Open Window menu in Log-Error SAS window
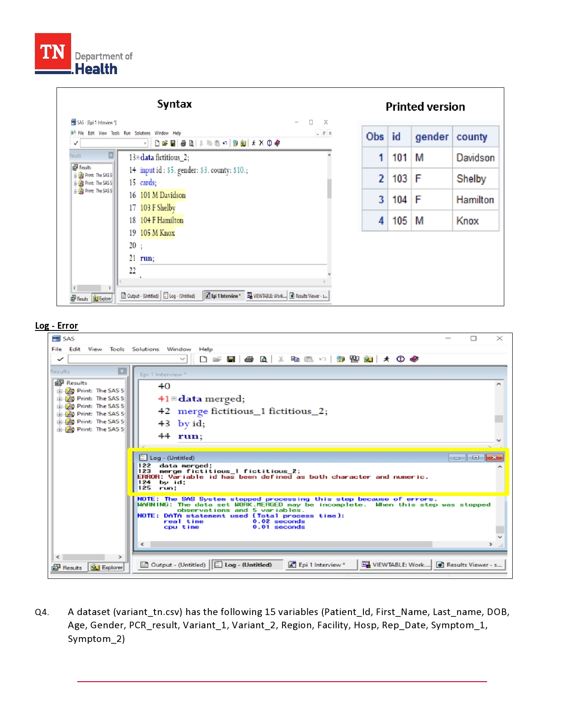This screenshot has width=563, height=728. point(179,349)
